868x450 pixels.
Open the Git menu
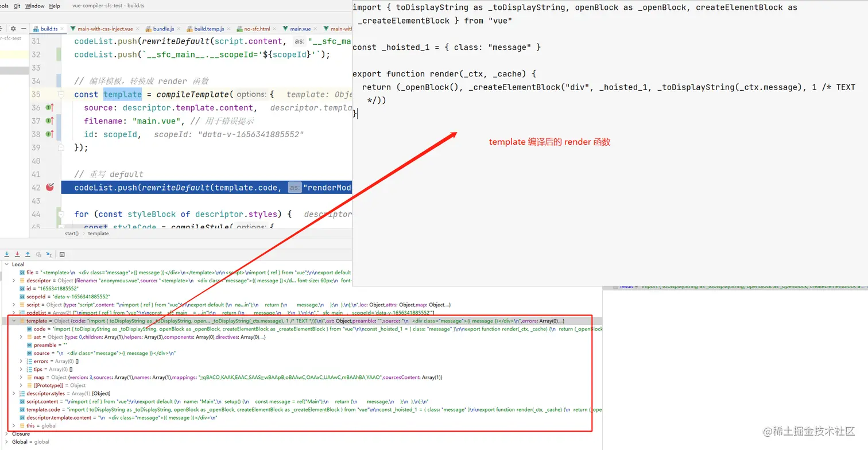click(17, 6)
